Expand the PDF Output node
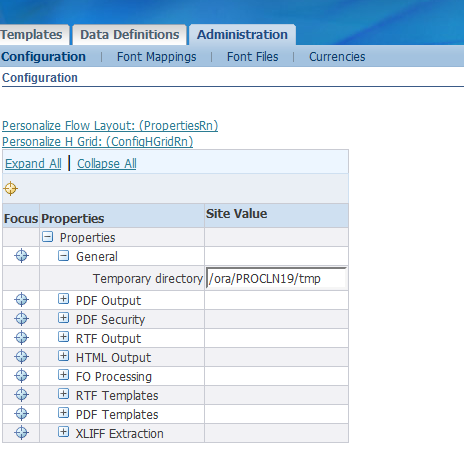The width and height of the screenshot is (464, 476). click(63, 299)
